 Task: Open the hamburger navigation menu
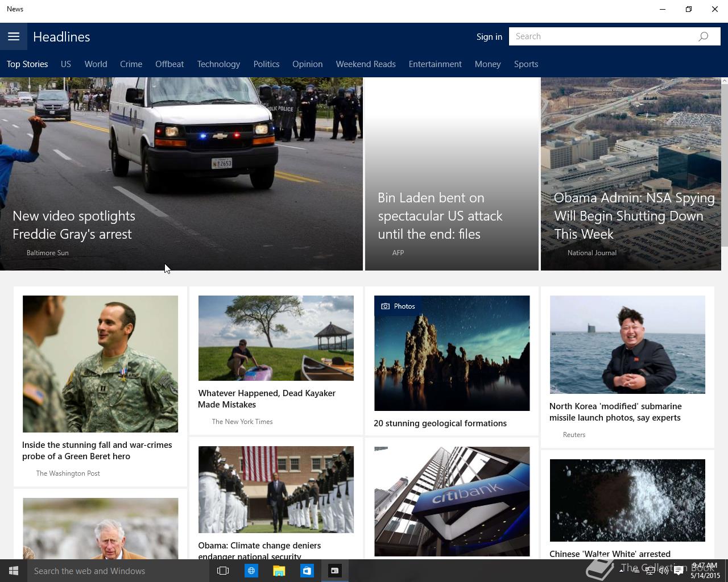(14, 36)
